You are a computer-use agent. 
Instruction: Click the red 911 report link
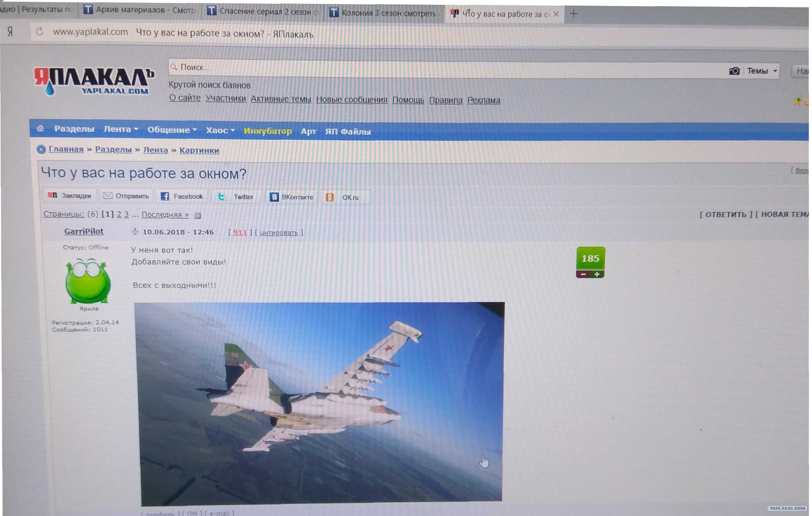point(240,232)
